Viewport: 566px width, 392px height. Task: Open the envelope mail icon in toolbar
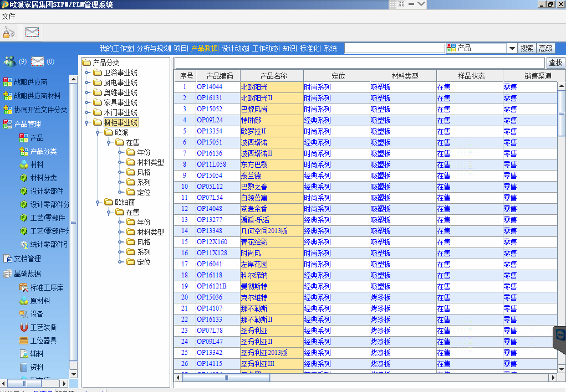32,32
